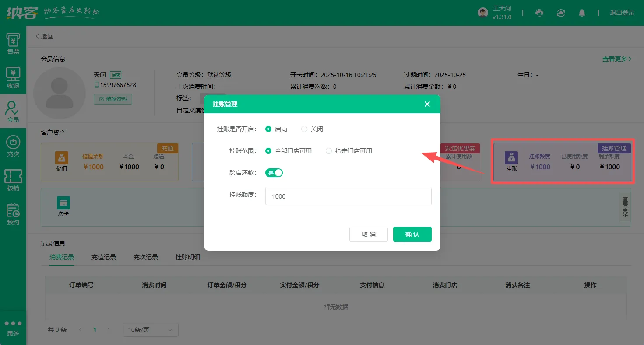Click the 挂账额度 amount input field
644x345 pixels.
coord(348,196)
